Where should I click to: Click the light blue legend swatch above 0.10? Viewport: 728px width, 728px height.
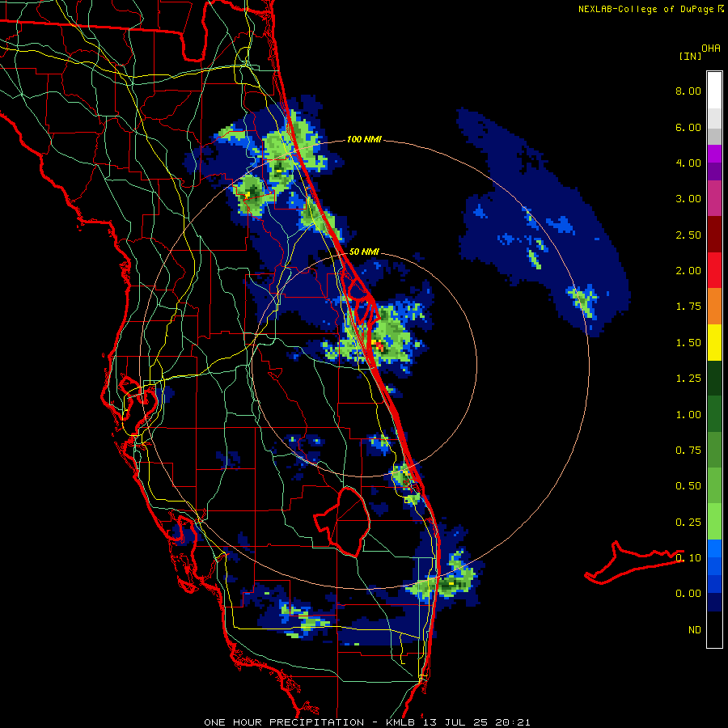click(x=714, y=548)
